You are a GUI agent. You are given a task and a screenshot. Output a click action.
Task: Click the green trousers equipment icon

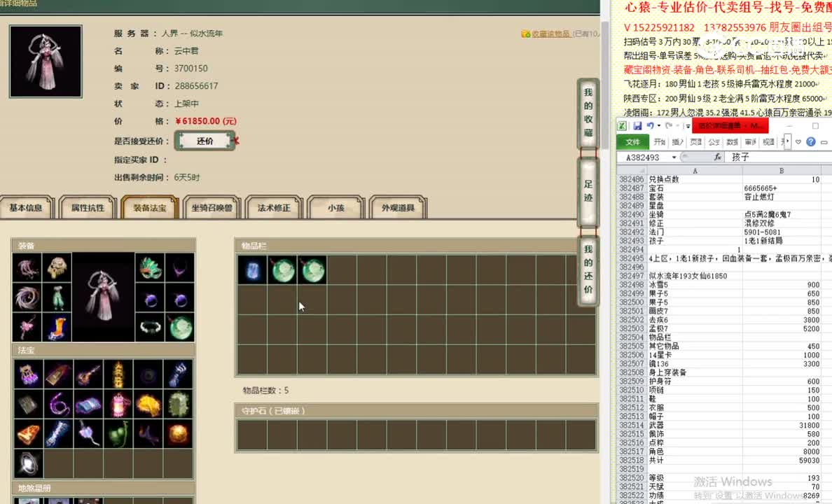pyautogui.click(x=57, y=297)
